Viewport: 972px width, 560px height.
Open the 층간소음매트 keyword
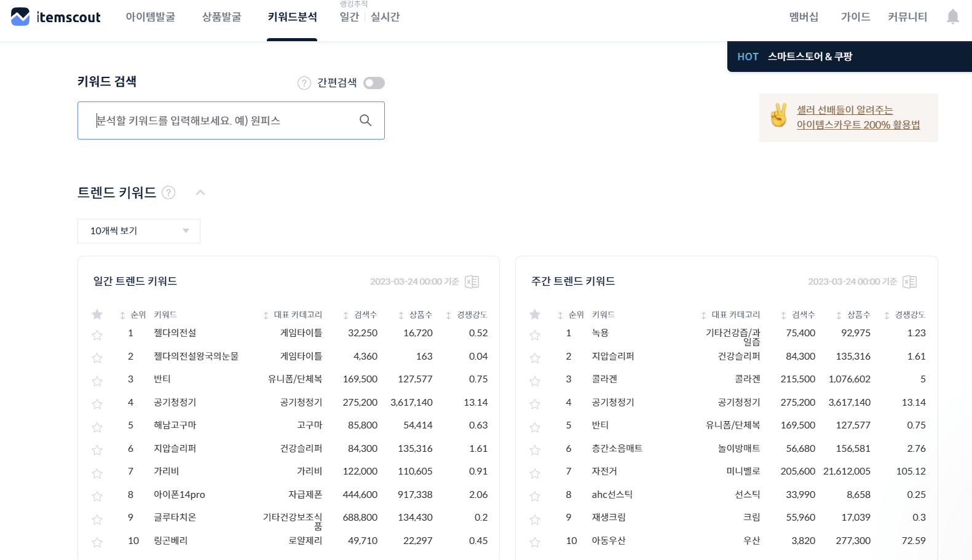click(x=617, y=449)
